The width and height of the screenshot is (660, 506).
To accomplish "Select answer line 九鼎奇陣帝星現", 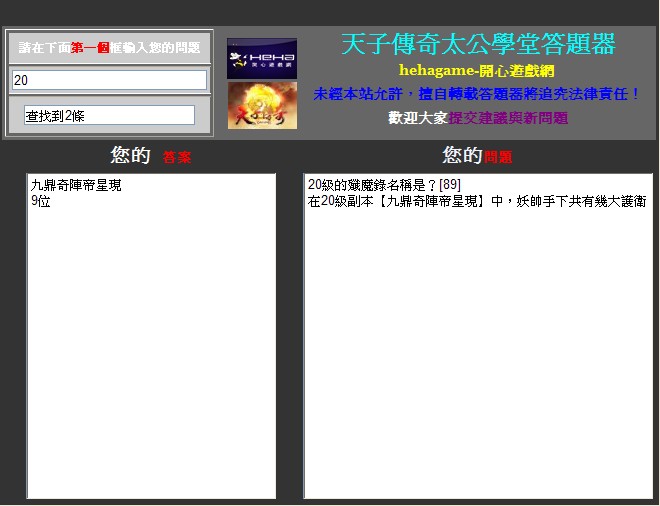I will pyautogui.click(x=76, y=185).
